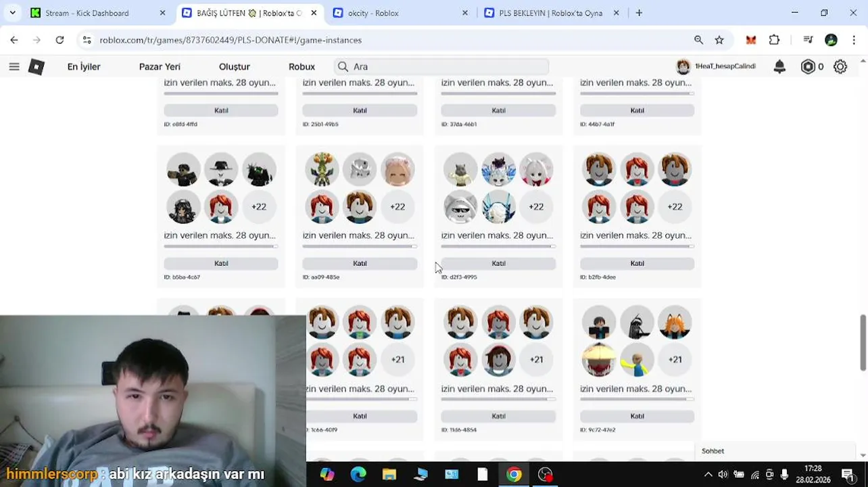Click player capacity bar of server aa09-485e
868x487 pixels.
[x=360, y=246]
